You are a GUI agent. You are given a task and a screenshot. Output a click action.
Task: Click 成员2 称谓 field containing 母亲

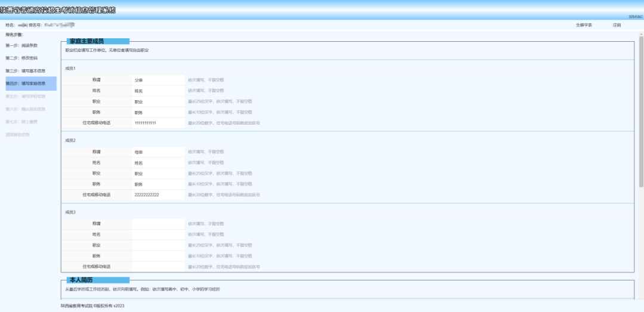coord(158,152)
